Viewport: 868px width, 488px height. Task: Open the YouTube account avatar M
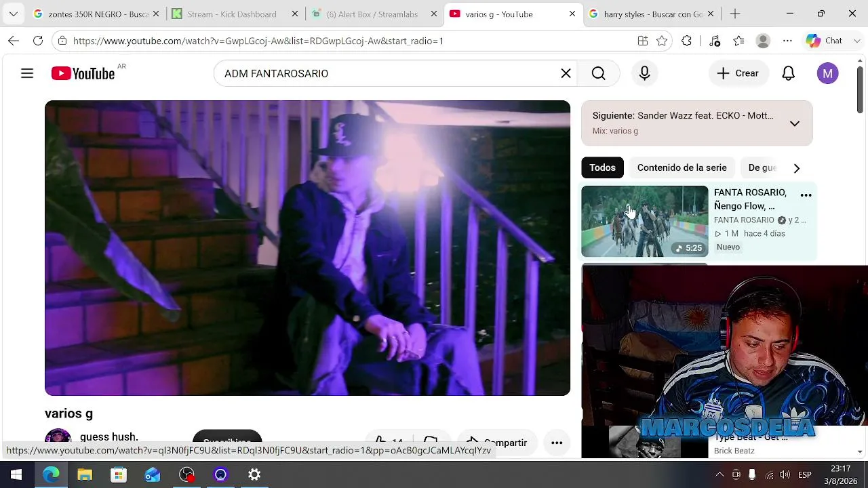[x=827, y=73]
